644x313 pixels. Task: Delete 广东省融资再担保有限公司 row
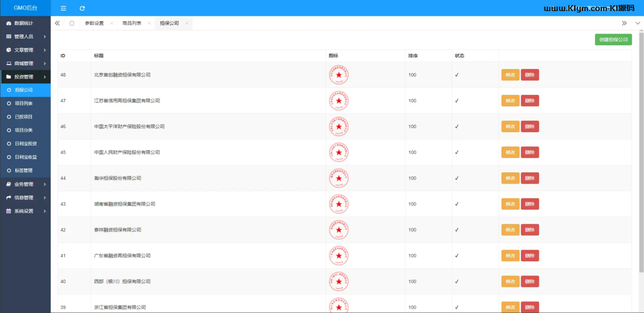click(x=530, y=255)
